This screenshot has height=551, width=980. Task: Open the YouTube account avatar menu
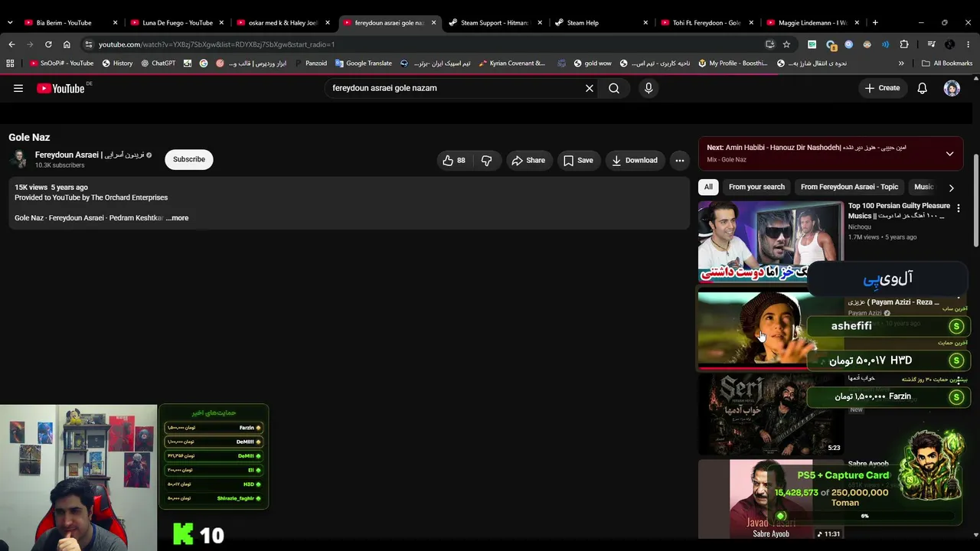click(952, 88)
